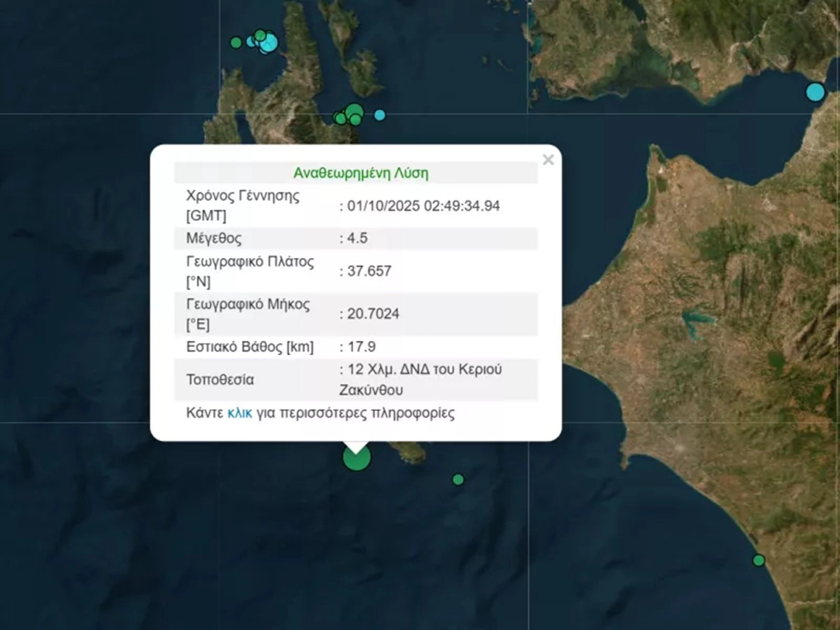This screenshot has width=840, height=630.
Task: Select the green marker atop the northwest cyan cluster
Action: (260, 35)
